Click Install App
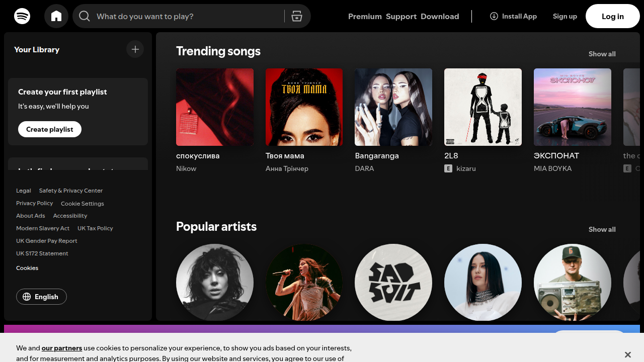This screenshot has width=644, height=362. point(513,16)
